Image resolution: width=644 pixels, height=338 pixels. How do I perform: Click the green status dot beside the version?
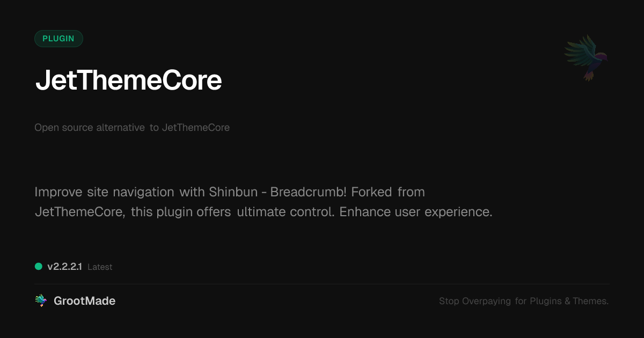tap(39, 266)
